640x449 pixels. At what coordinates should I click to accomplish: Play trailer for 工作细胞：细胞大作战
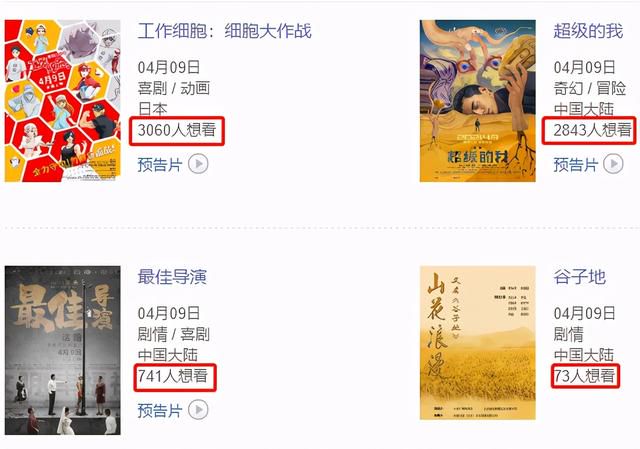click(198, 164)
